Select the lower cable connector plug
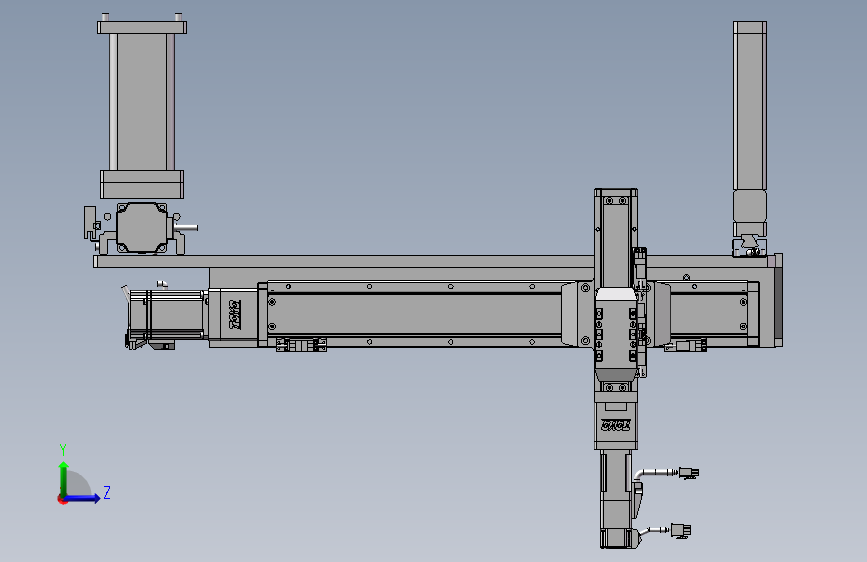This screenshot has height=562, width=867. coord(681,530)
